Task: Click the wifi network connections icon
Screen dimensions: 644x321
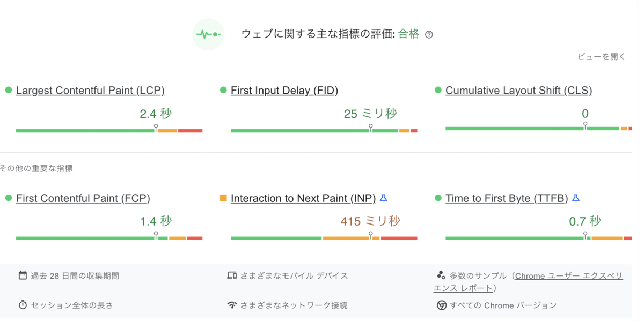Action: click(x=232, y=305)
